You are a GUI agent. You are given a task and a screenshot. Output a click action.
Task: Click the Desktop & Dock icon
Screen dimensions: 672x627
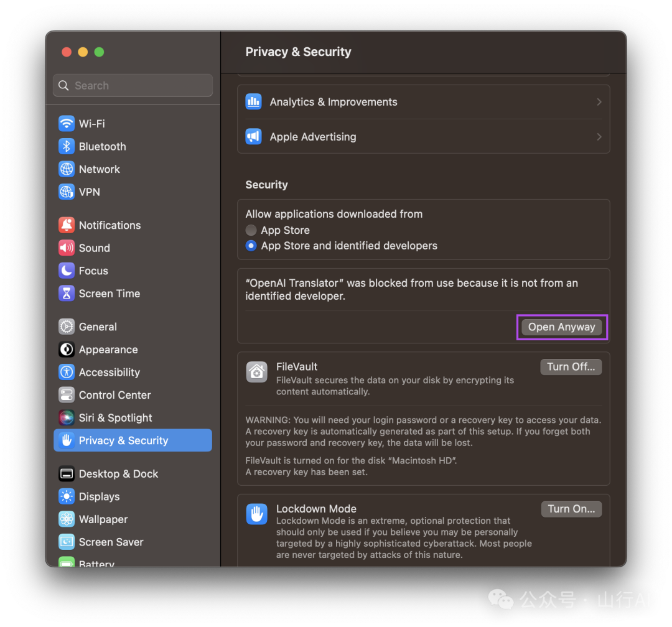(67, 473)
